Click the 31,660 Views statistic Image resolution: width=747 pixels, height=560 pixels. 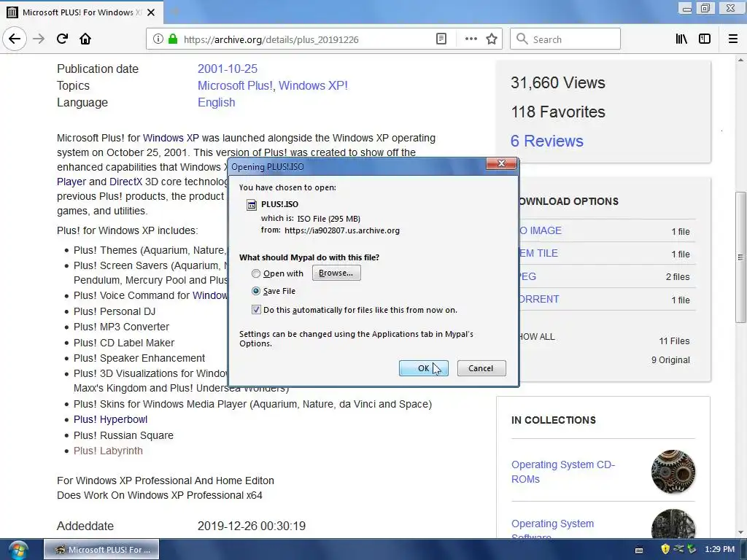(558, 83)
